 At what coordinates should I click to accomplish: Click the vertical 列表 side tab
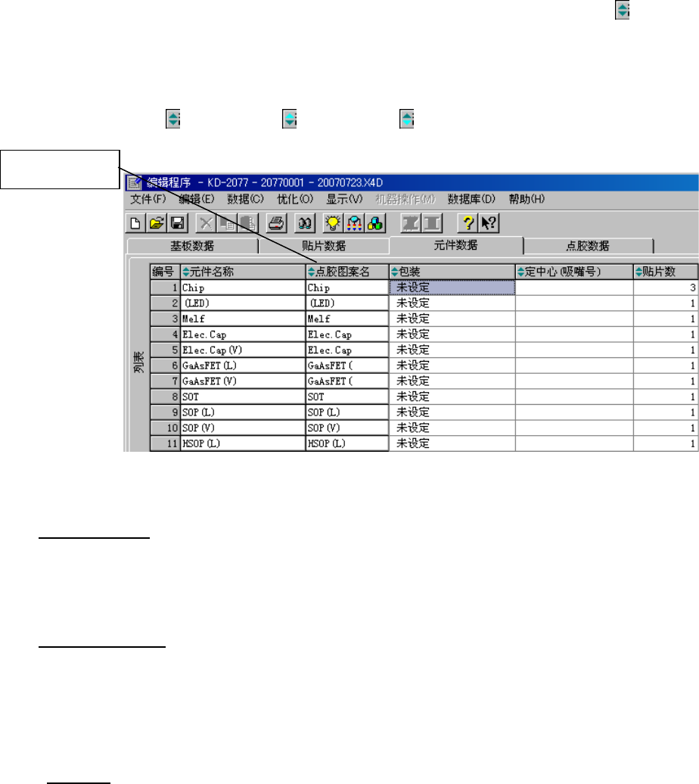pos(138,362)
